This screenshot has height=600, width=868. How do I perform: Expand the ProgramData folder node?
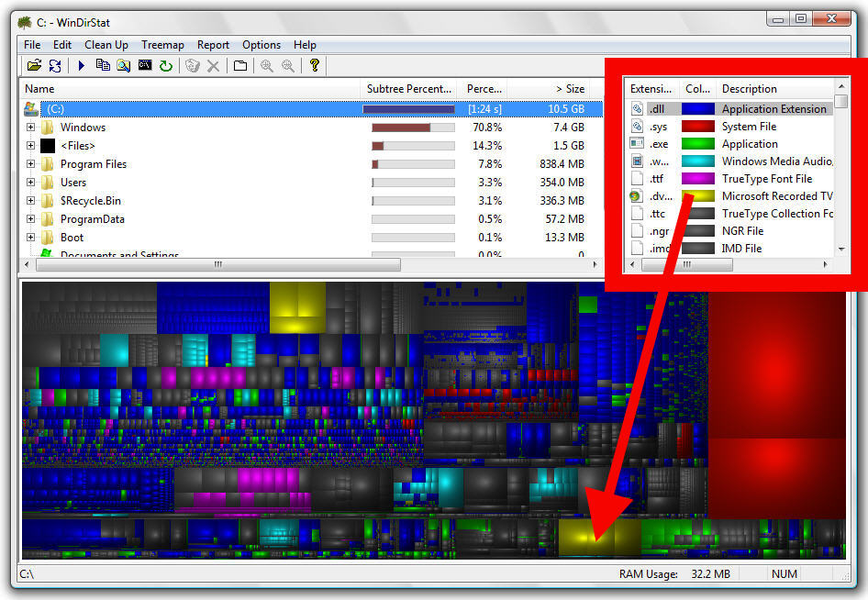pyautogui.click(x=31, y=218)
